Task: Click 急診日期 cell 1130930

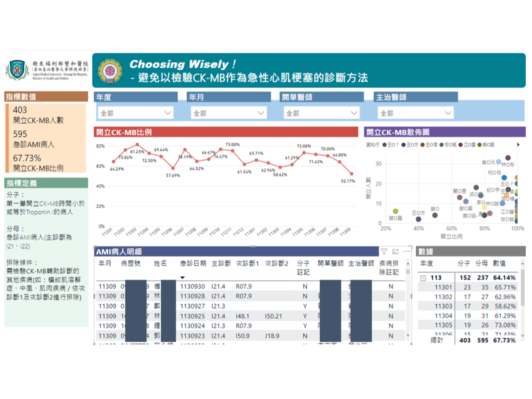Action: click(192, 287)
